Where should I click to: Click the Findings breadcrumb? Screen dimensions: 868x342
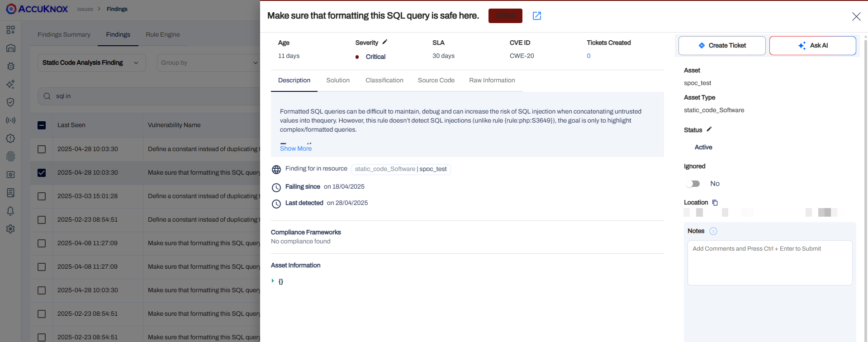click(117, 9)
